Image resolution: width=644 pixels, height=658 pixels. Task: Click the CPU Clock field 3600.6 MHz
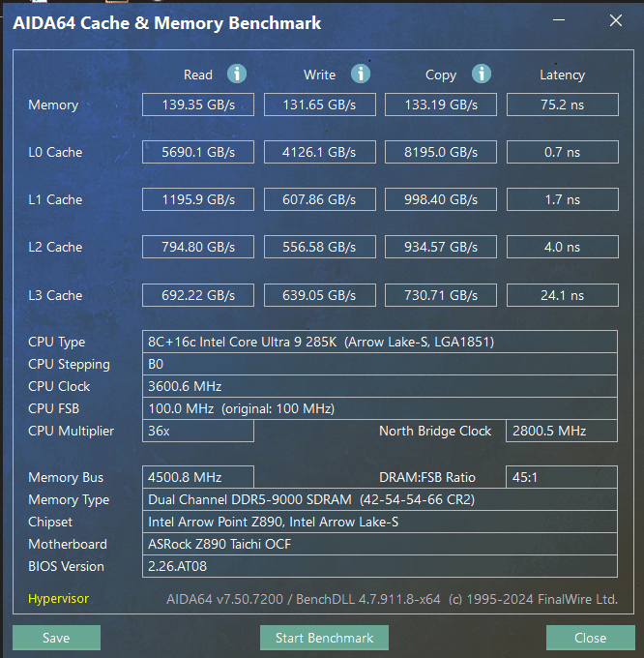379,386
